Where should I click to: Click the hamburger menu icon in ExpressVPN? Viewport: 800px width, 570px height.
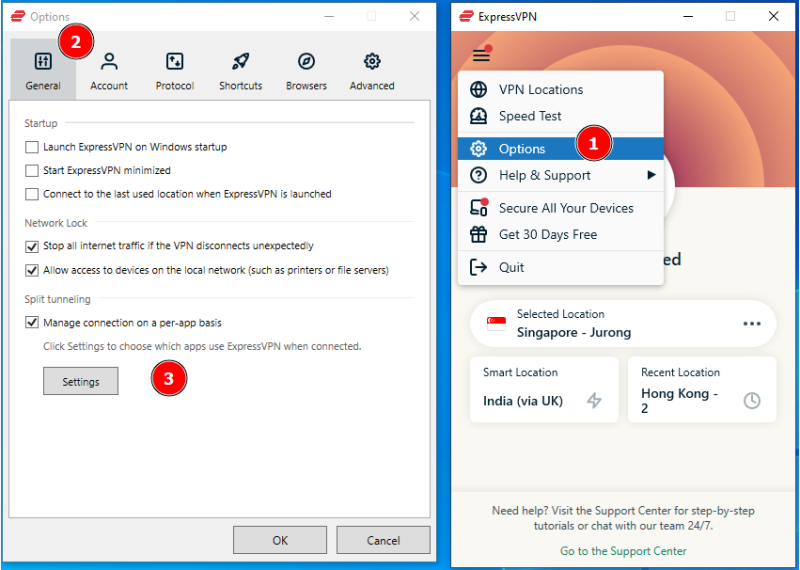coord(482,55)
